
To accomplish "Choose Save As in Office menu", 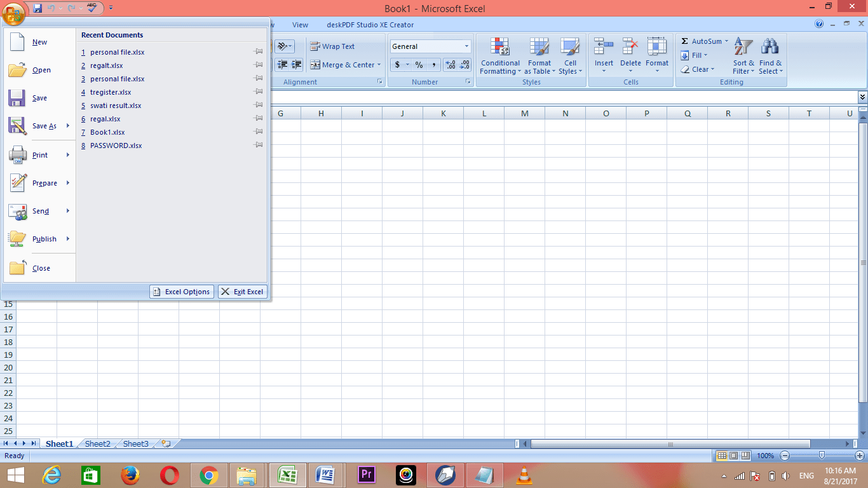I will [x=39, y=126].
